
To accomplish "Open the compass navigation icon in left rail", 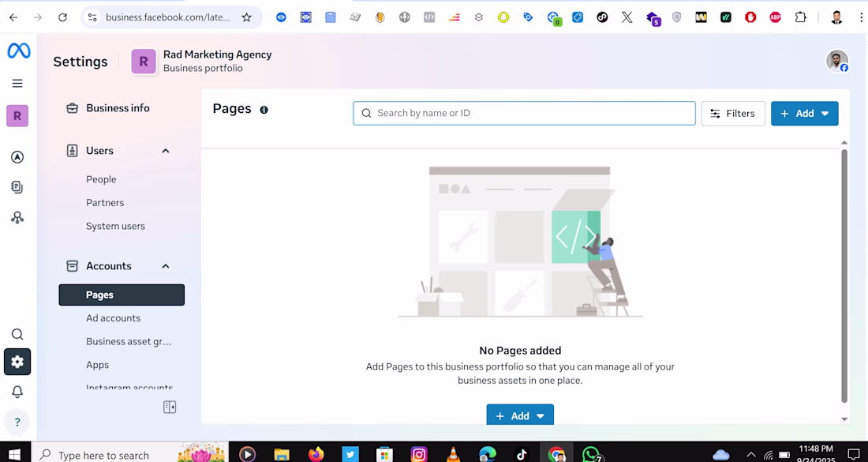I will click(17, 157).
